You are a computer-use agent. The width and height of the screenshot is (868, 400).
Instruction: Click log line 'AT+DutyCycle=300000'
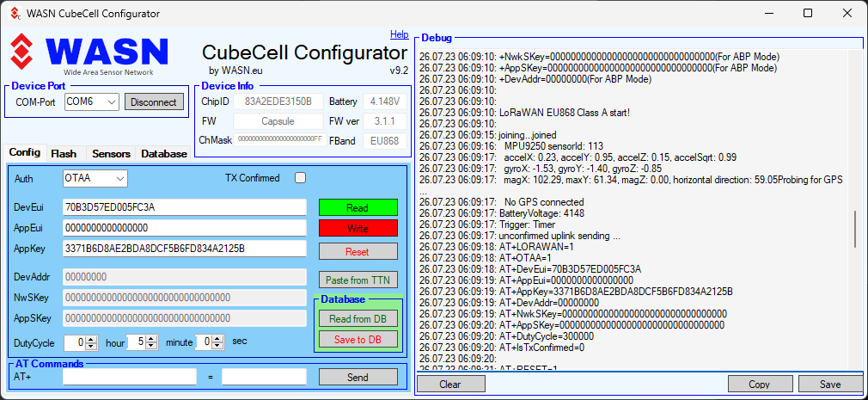pyautogui.click(x=547, y=336)
